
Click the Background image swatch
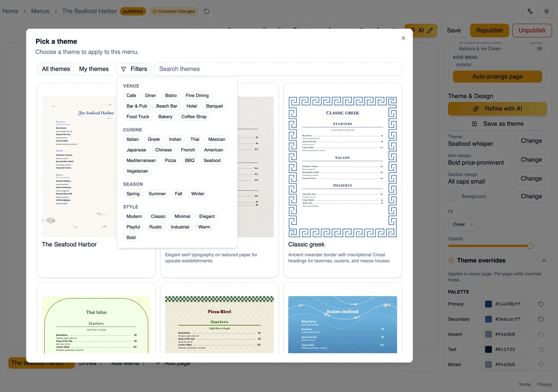pyautogui.click(x=453, y=196)
